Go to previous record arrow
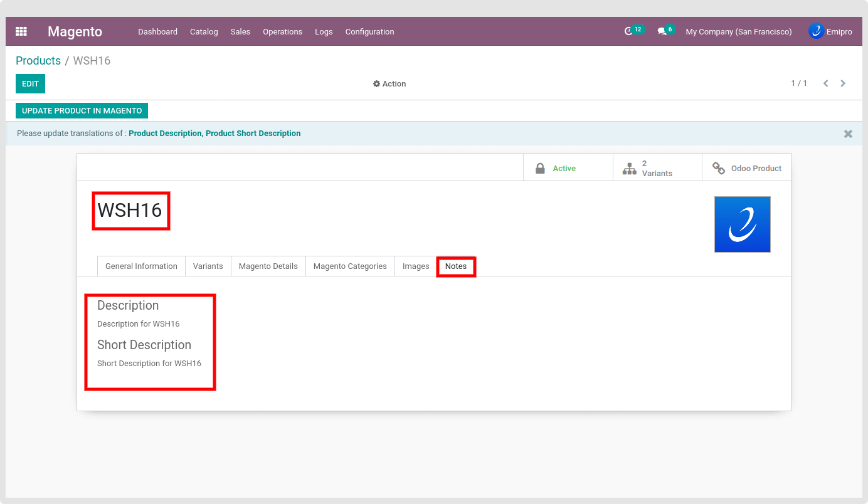The height and width of the screenshot is (504, 868). pos(826,83)
